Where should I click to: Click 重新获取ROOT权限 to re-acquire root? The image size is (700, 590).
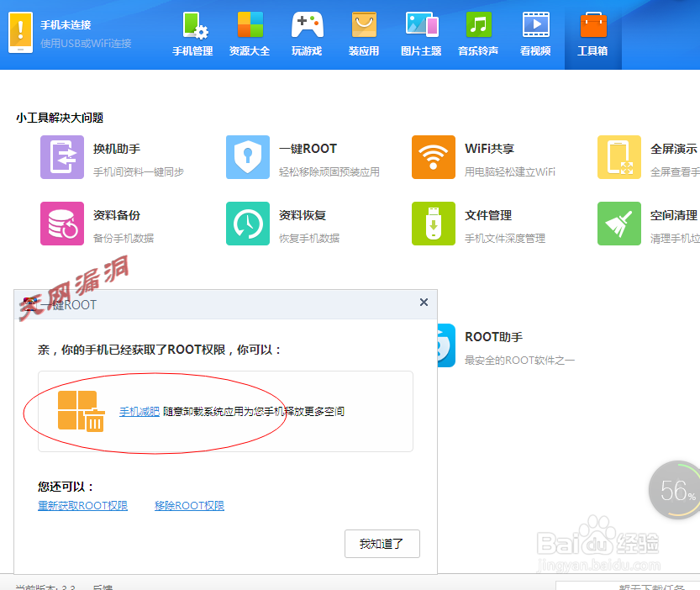82,505
